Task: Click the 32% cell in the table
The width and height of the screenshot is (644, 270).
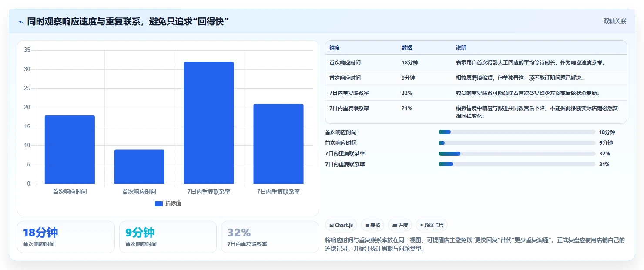Action: (x=407, y=93)
